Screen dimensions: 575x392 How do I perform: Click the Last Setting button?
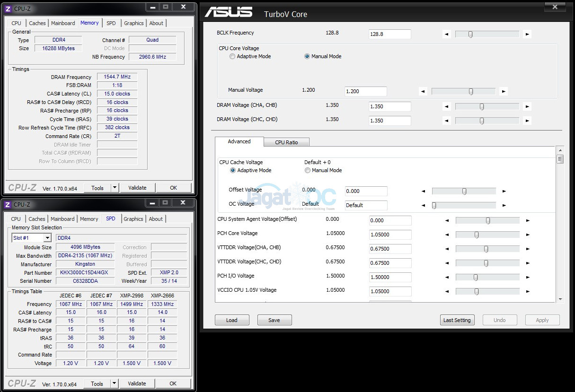[457, 320]
